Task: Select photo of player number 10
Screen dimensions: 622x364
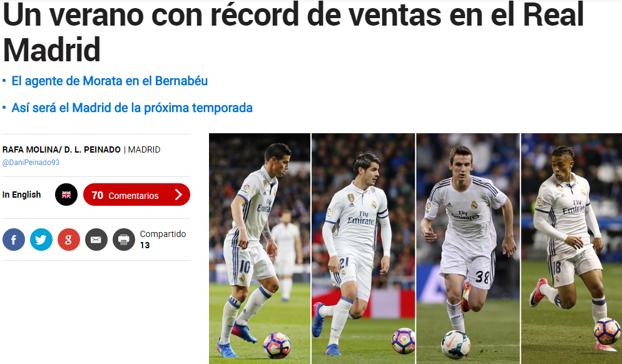Action: (260, 249)
